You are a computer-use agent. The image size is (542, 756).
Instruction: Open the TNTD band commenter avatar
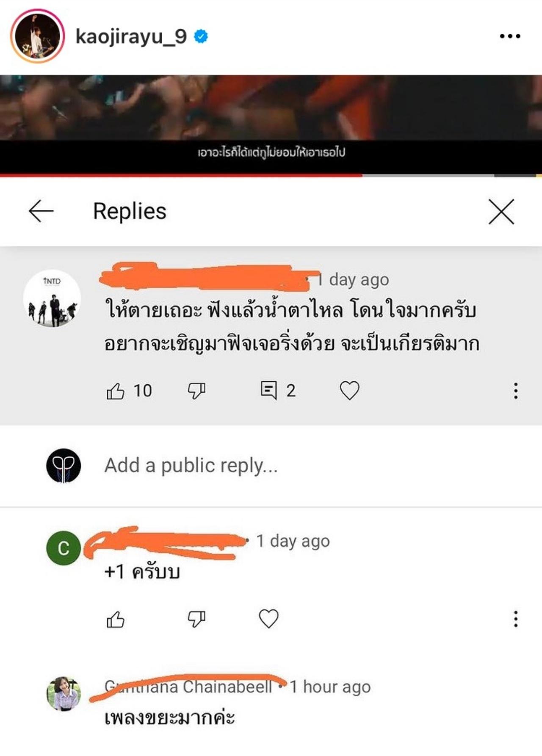52,298
